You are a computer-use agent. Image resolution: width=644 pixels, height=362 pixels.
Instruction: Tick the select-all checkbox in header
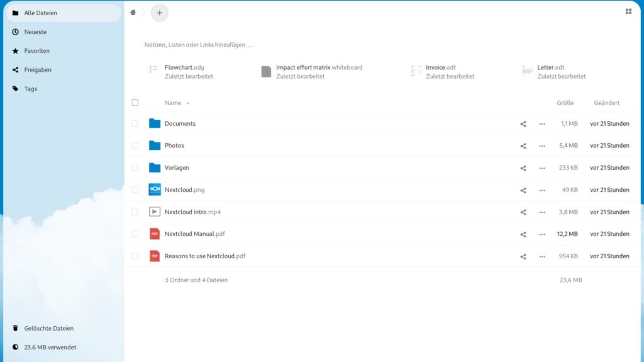(135, 102)
